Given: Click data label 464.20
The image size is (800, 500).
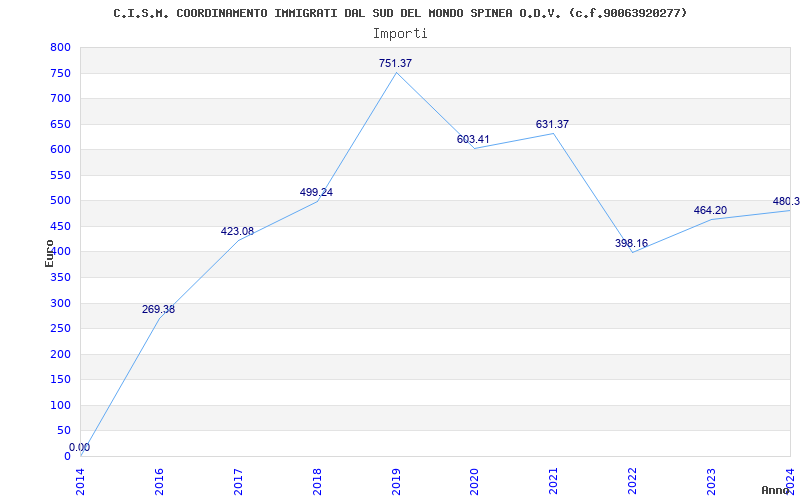Looking at the screenshot, I should [710, 210].
